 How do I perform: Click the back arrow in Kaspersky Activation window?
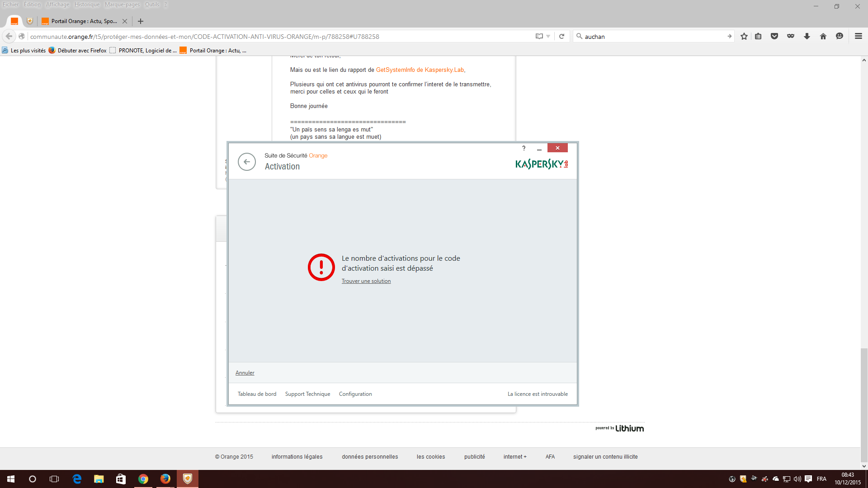pos(247,162)
